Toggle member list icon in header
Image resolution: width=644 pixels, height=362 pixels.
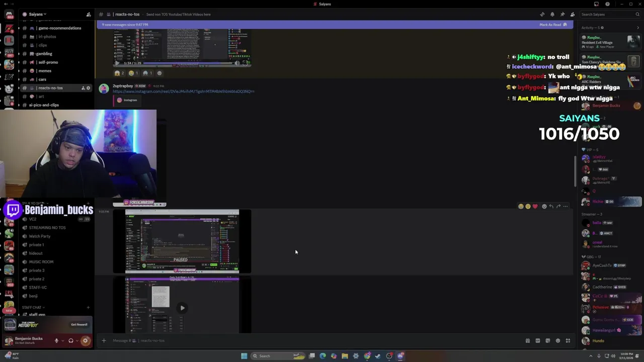pyautogui.click(x=573, y=15)
